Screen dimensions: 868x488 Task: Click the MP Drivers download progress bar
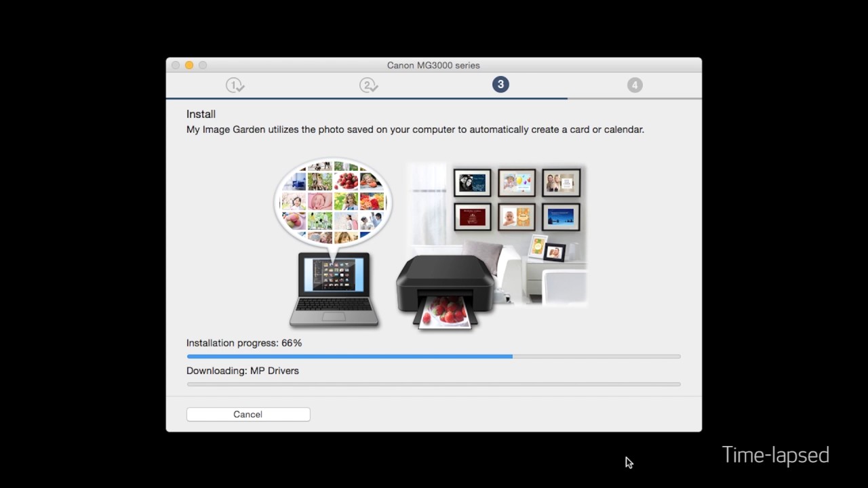[433, 384]
